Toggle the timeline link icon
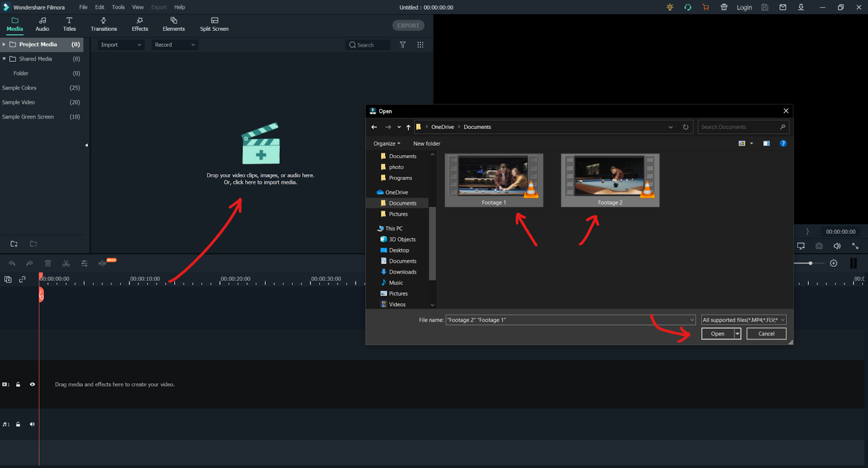Image resolution: width=868 pixels, height=468 pixels. click(22, 279)
